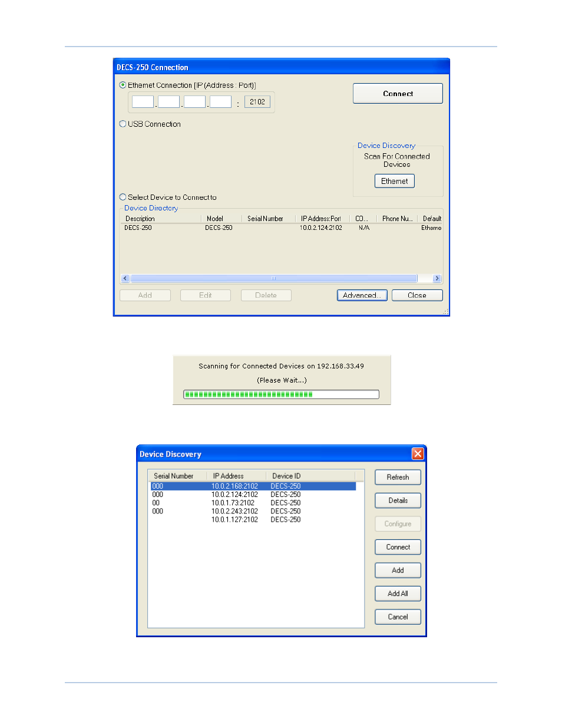Select the highlighted 10.0.2.168:2102 device row
Image resolution: width=562 pixels, height=728 pixels.
[x=253, y=486]
